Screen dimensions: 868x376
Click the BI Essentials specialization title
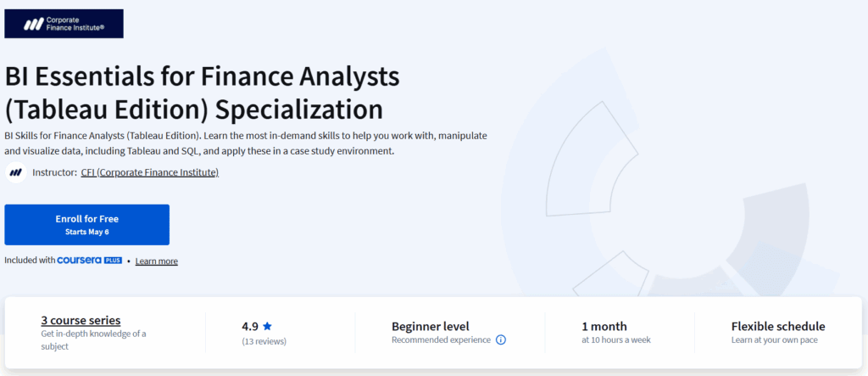coord(202,93)
